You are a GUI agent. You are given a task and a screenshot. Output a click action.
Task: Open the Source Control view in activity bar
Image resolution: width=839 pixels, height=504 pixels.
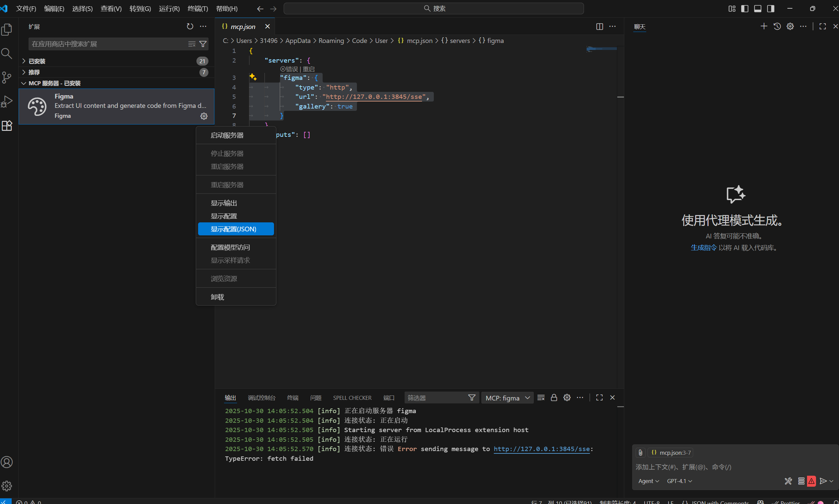point(7,77)
